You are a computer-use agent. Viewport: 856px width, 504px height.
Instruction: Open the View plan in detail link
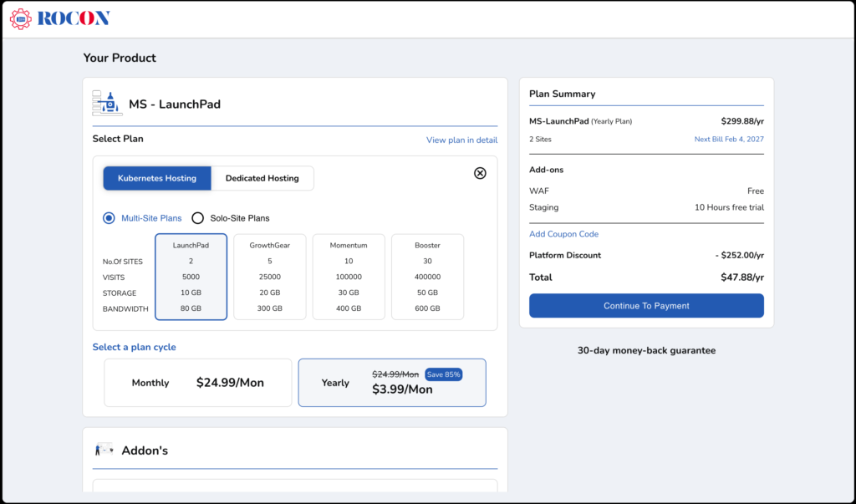click(461, 140)
